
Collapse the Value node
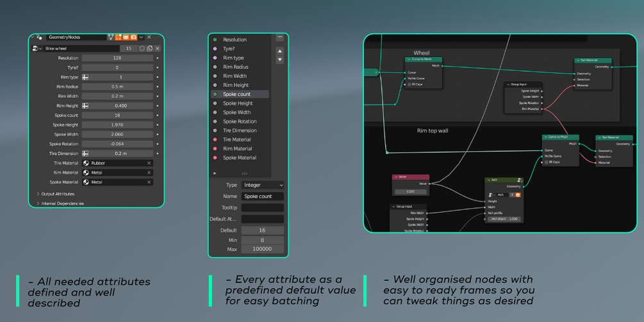(x=396, y=177)
